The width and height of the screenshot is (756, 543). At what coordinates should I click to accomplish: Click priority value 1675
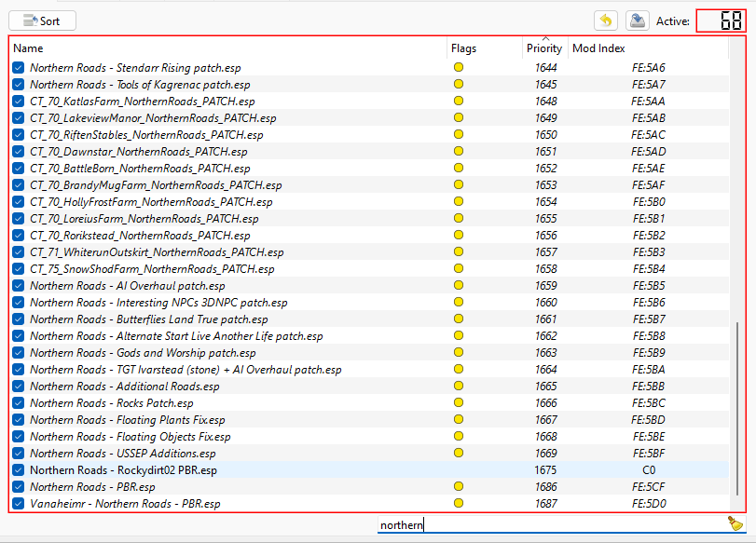click(545, 469)
